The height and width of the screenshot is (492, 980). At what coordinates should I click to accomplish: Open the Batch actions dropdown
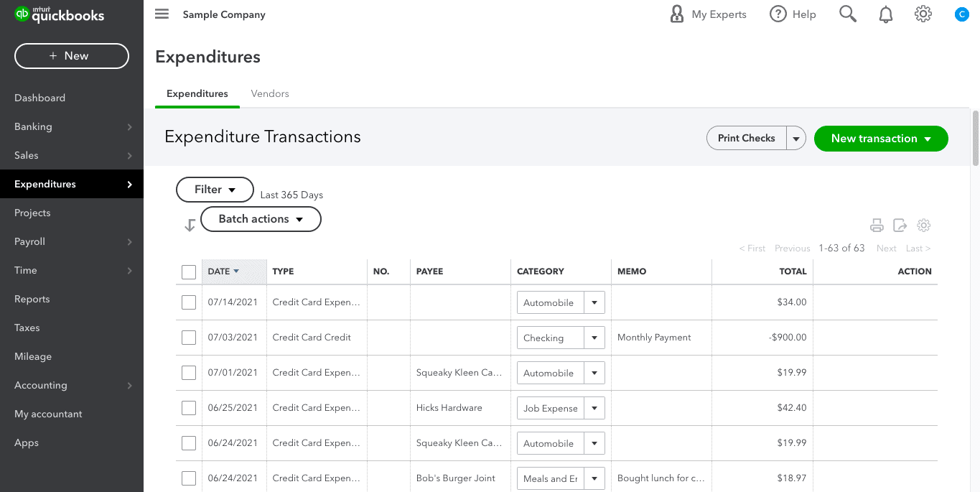(x=261, y=219)
